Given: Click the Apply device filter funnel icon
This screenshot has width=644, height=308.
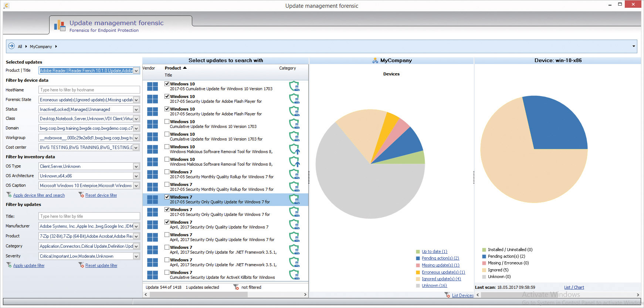Looking at the screenshot, I should pyautogui.click(x=9, y=195).
